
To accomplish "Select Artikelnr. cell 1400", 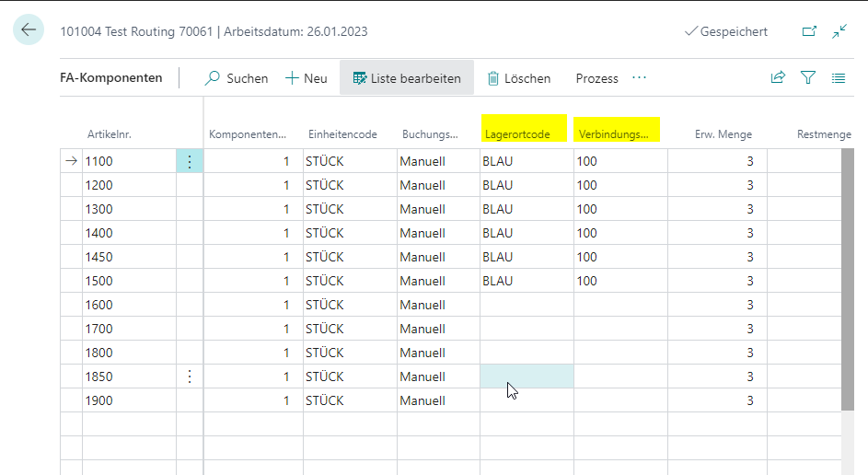I will pos(129,233).
